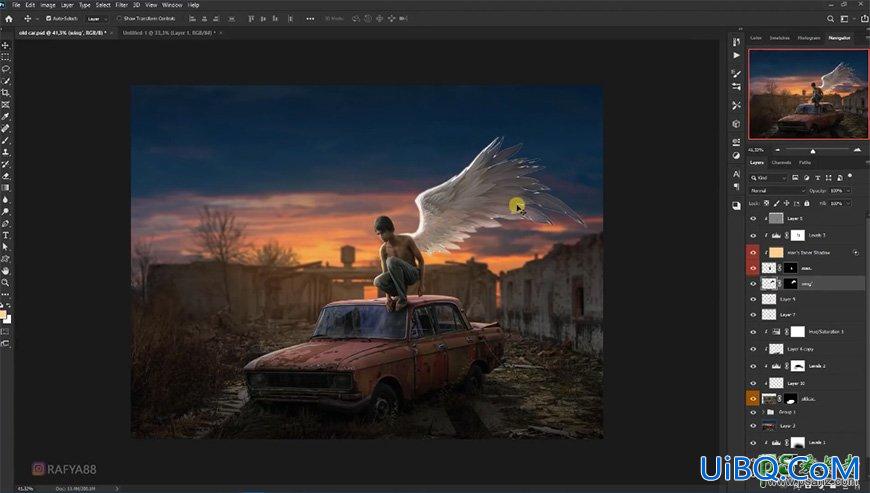
Task: Select the Horizontal Type tool
Action: 6,235
